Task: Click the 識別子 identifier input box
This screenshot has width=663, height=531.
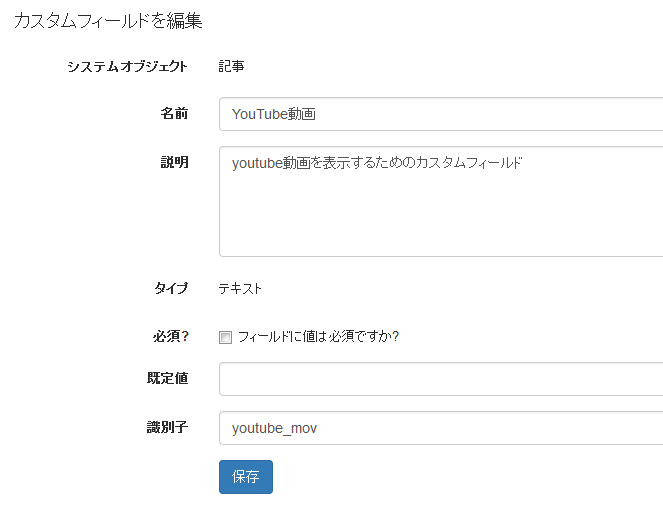Action: (441, 428)
